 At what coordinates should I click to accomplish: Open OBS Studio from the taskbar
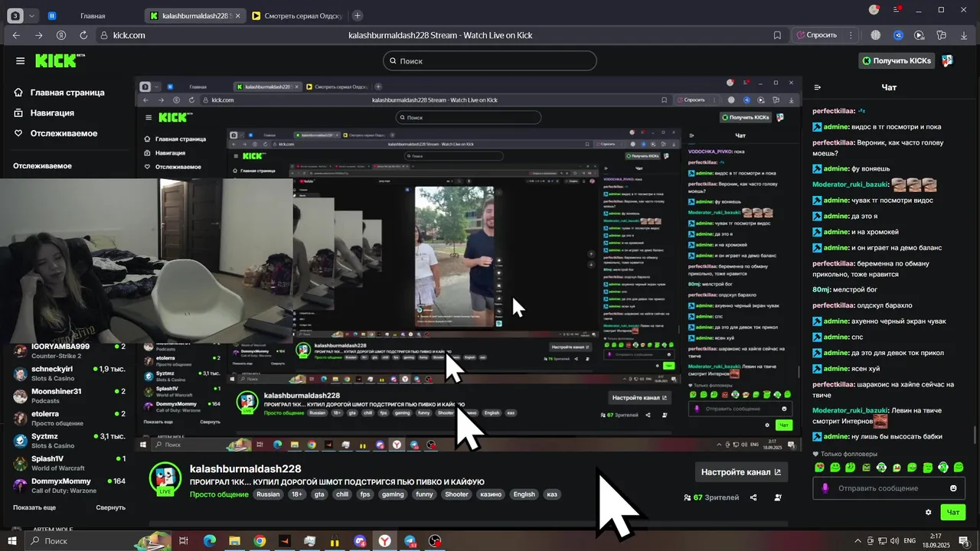(x=435, y=541)
